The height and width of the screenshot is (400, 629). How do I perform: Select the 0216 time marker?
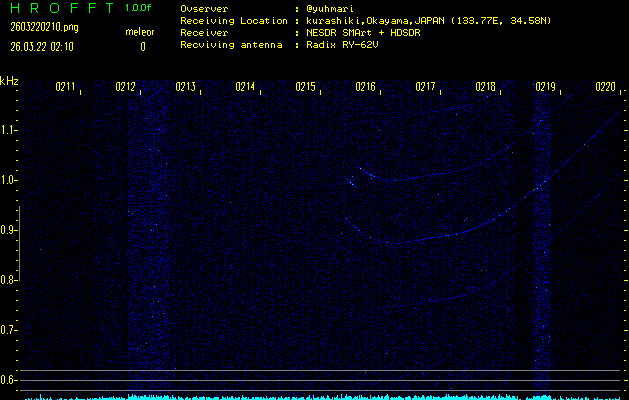click(x=366, y=88)
